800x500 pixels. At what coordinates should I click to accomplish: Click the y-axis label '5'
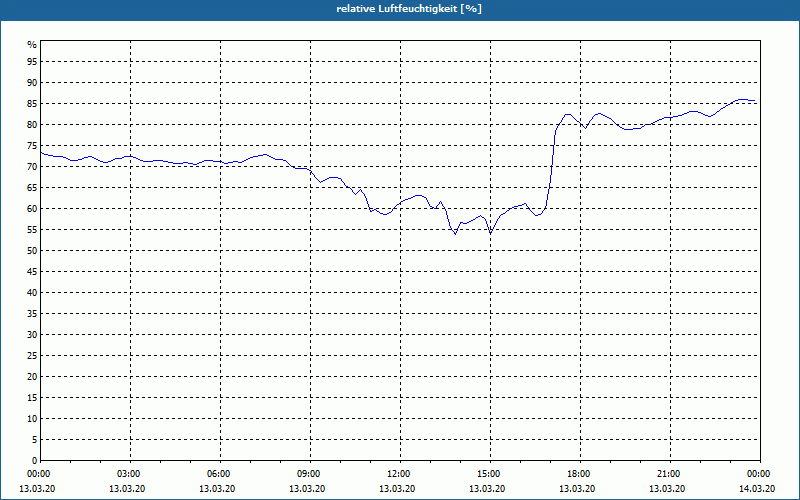click(35, 440)
